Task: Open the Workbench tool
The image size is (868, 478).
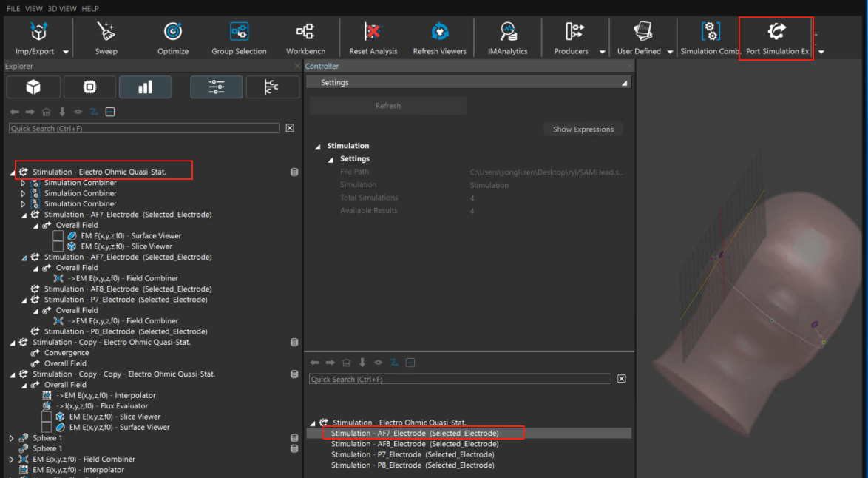Action: [x=305, y=32]
